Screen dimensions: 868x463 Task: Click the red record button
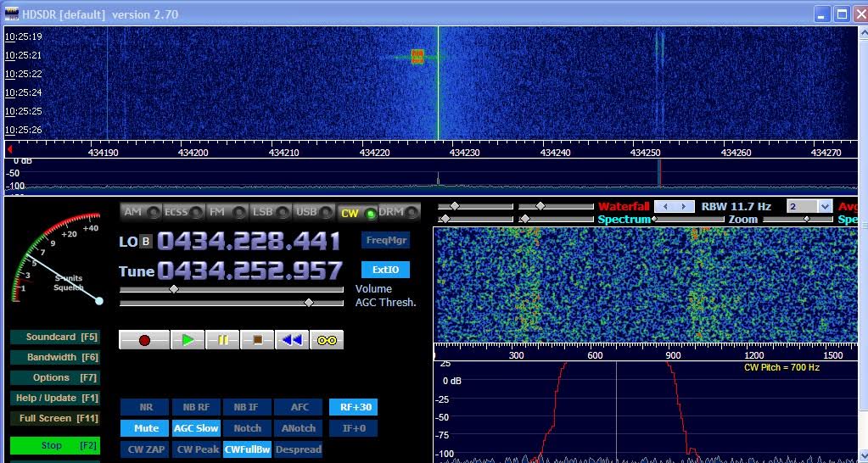[144, 340]
